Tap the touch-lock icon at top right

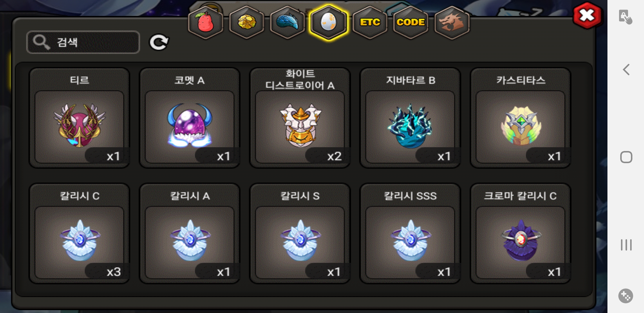coord(625,17)
